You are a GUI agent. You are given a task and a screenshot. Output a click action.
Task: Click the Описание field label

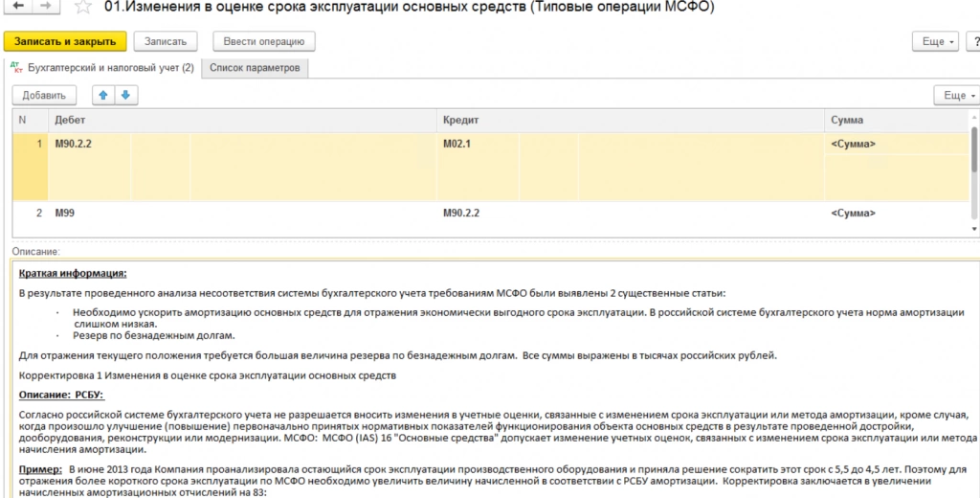tap(35, 252)
